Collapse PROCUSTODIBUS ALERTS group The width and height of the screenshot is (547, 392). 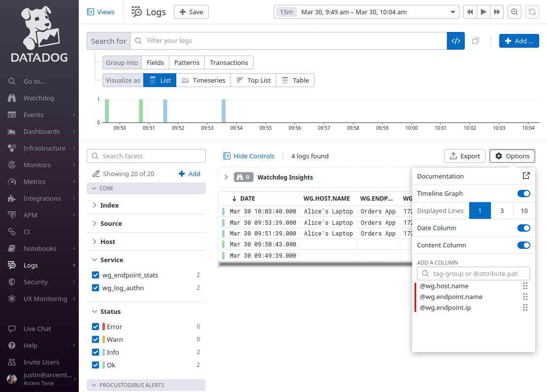point(146,385)
